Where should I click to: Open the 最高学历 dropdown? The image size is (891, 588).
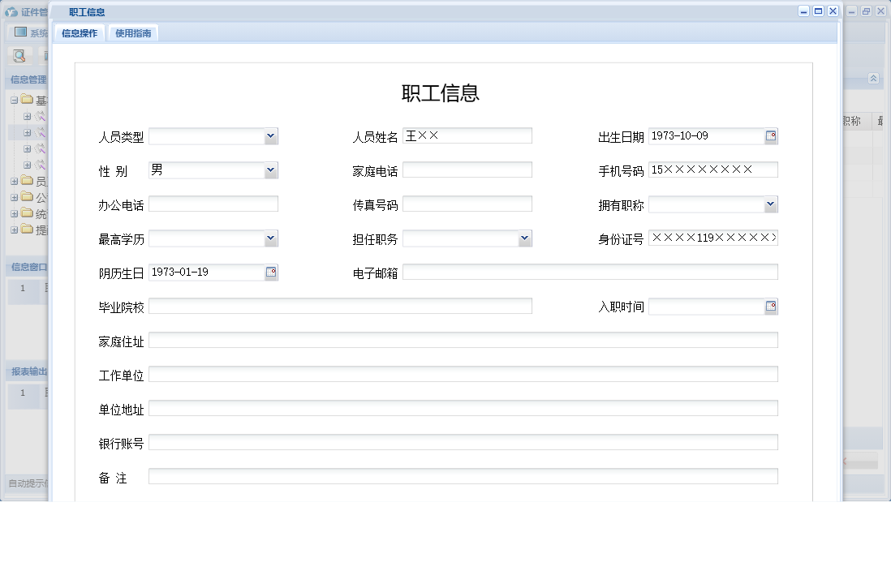(x=270, y=238)
